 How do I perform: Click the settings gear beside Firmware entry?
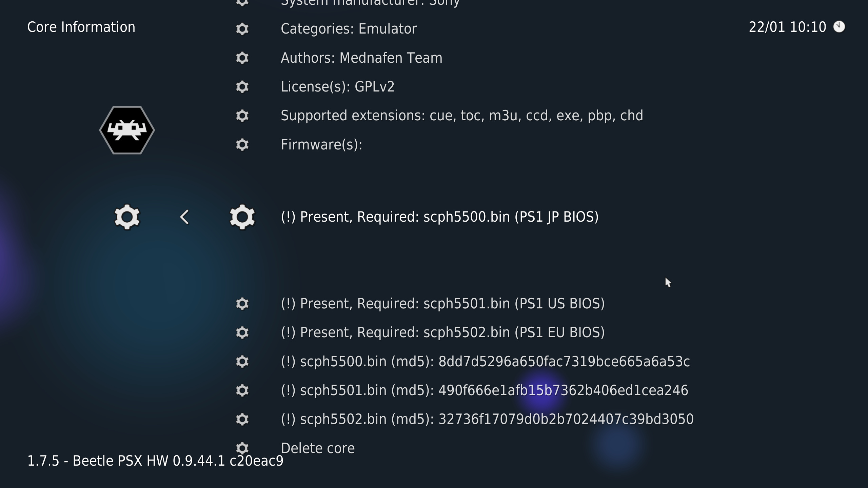242,144
